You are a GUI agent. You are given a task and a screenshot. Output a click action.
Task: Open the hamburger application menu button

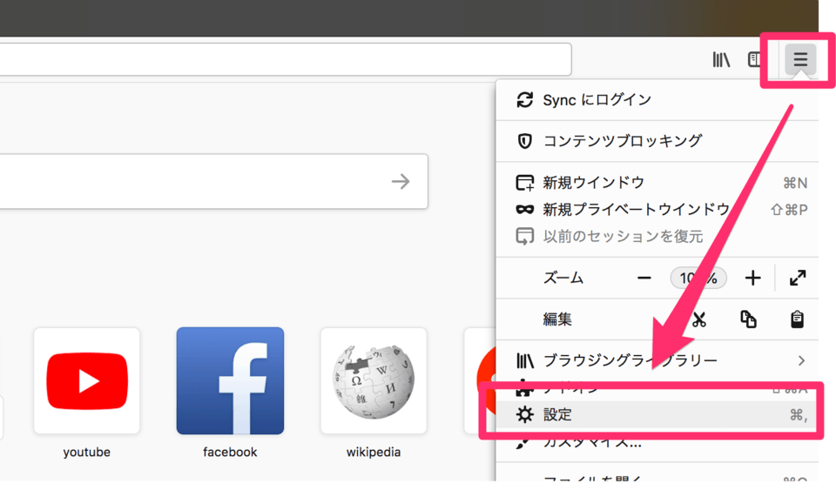tap(799, 60)
